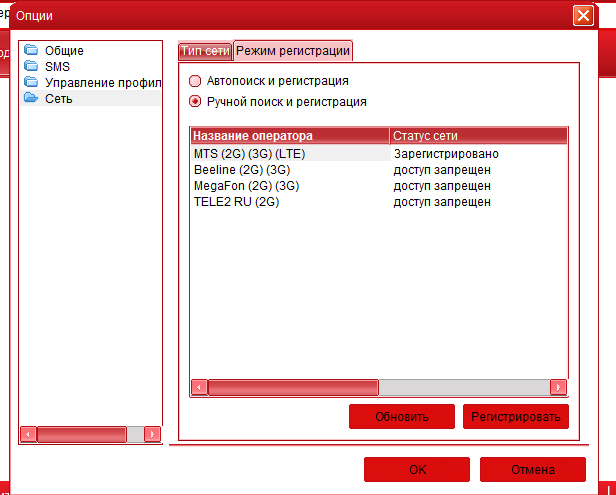Select Управление профил tree item
This screenshot has width=616, height=495.
click(x=103, y=82)
